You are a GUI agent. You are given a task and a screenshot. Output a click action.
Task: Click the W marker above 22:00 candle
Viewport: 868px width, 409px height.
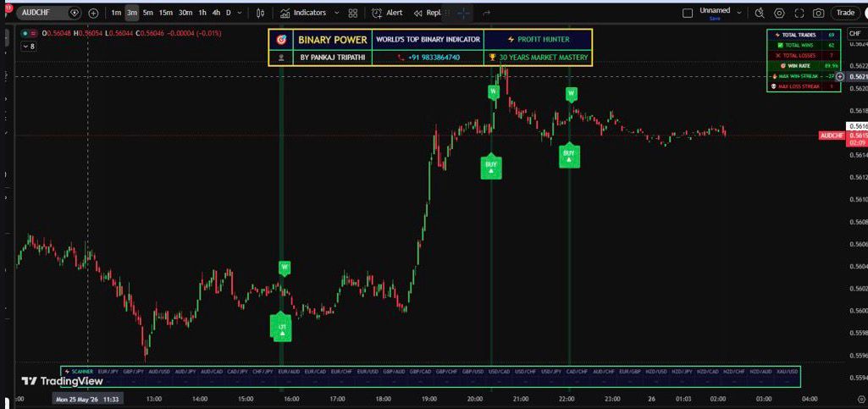pos(572,94)
